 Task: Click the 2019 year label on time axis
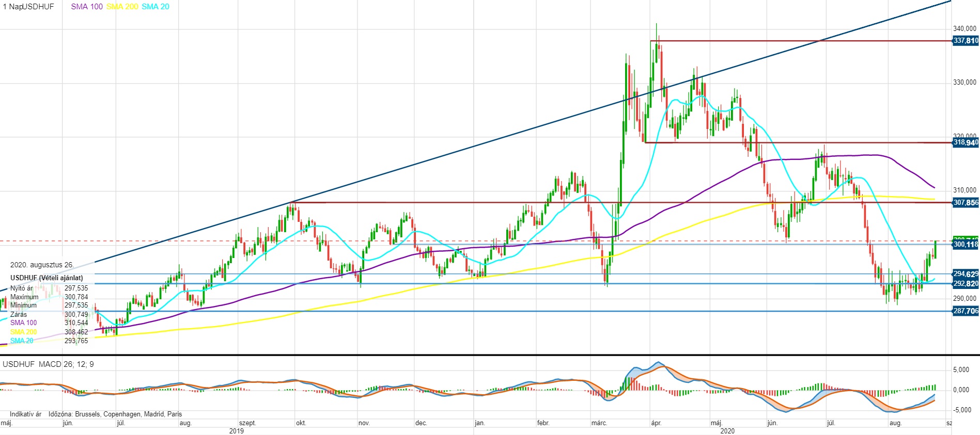coord(237,431)
